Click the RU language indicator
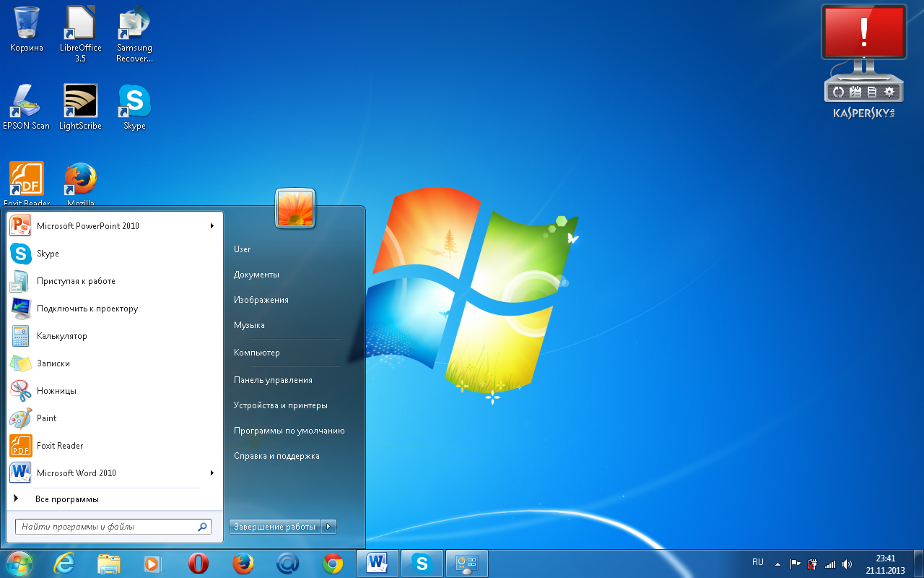Viewport: 924px width, 578px height. 758,562
